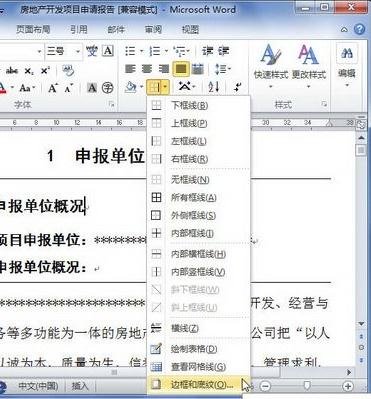Image resolution: width=371 pixels, height=399 pixels.
Task: Select 外侧框线(S) menu entry
Action: tap(198, 215)
